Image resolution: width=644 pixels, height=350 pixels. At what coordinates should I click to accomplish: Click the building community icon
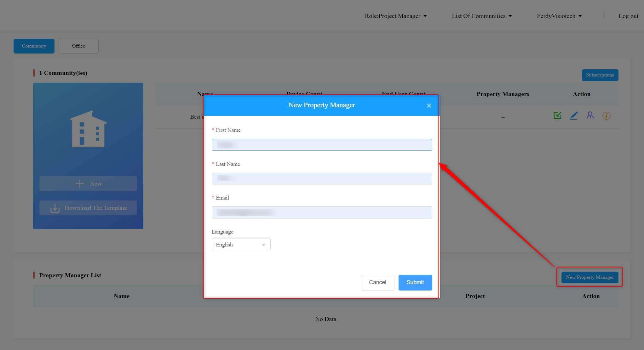point(88,129)
